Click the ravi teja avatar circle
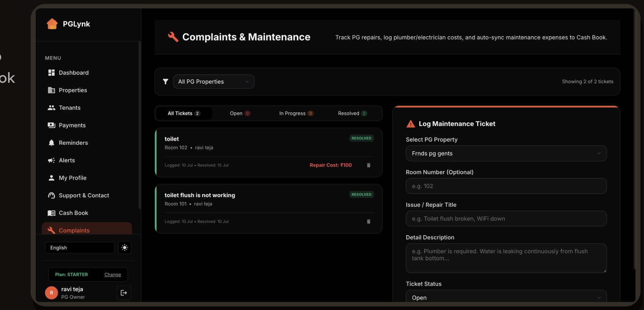The image size is (644, 310). point(52,293)
